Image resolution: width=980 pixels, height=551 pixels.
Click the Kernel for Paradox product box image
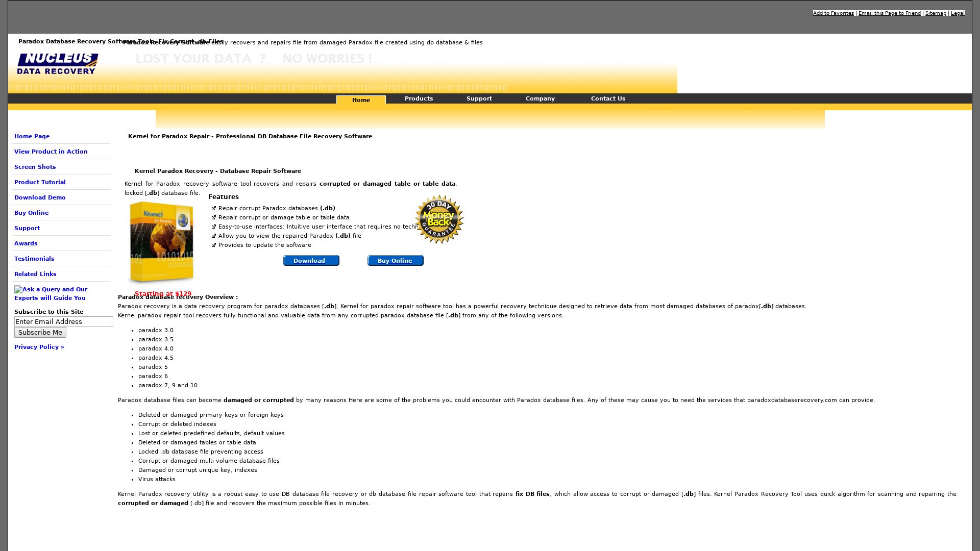coord(161,241)
